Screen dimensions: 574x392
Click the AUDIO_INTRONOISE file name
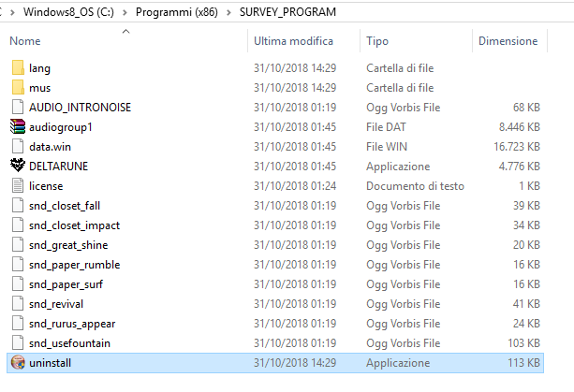pos(80,108)
